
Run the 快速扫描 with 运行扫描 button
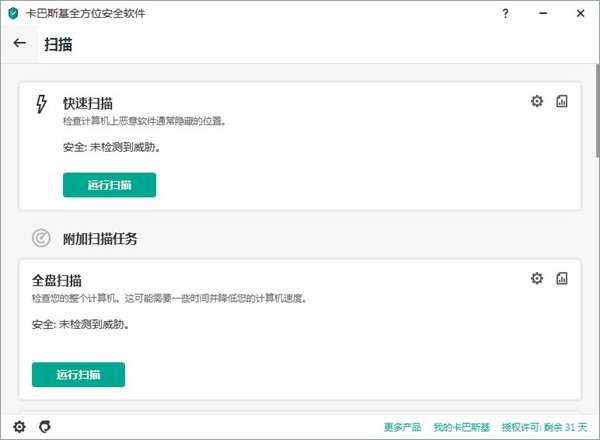click(x=109, y=185)
